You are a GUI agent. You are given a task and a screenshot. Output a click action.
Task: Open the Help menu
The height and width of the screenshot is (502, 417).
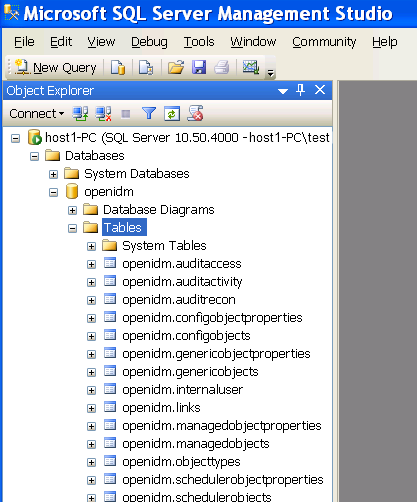point(385,42)
